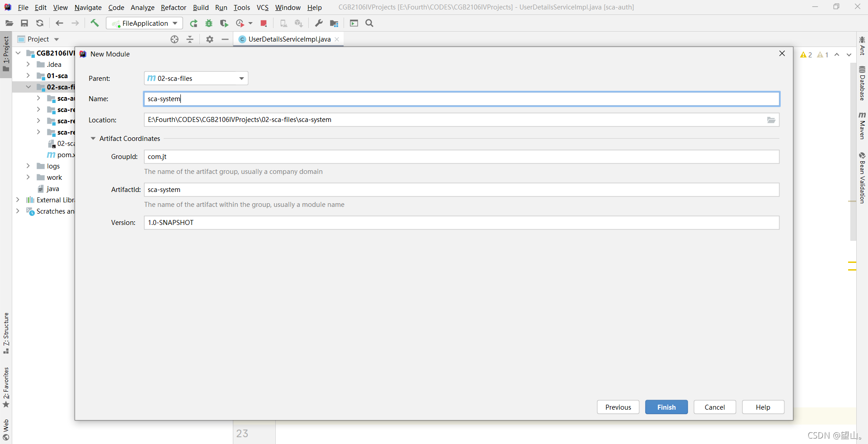Focus the ArtifactId input field
Screen dimensions: 868x444
point(462,190)
